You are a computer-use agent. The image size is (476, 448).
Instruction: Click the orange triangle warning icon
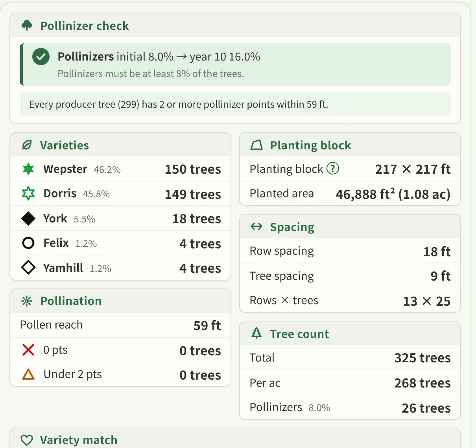tap(28, 374)
